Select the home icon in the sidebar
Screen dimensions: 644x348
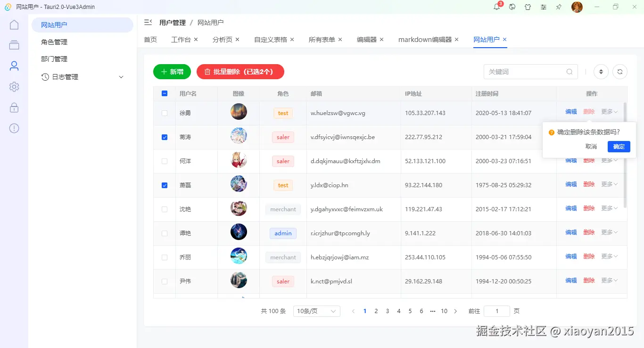pyautogui.click(x=14, y=24)
